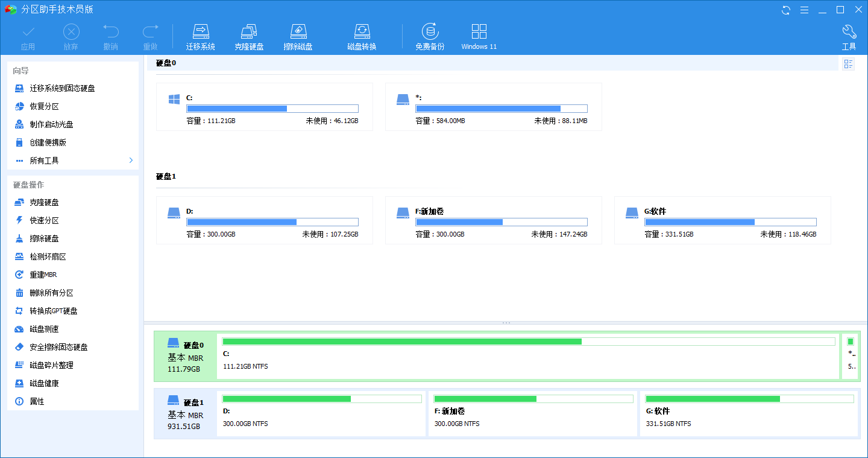Click the 硬盘1 header label
868x458 pixels.
click(x=166, y=176)
